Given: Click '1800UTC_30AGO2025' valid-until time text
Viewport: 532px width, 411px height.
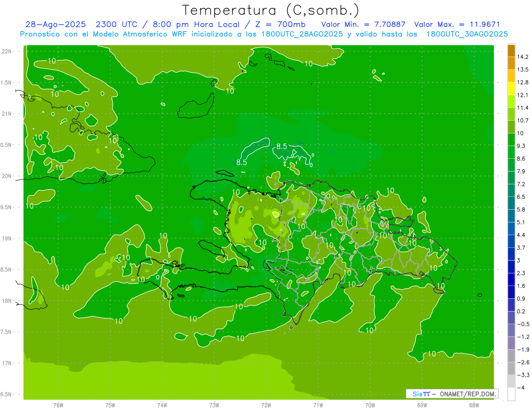Looking at the screenshot, I should tap(467, 34).
